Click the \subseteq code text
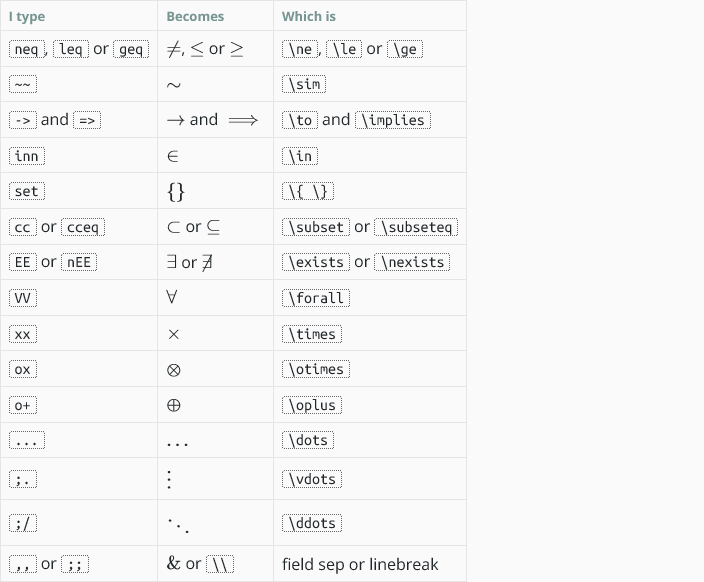The image size is (704, 582). pos(416,227)
